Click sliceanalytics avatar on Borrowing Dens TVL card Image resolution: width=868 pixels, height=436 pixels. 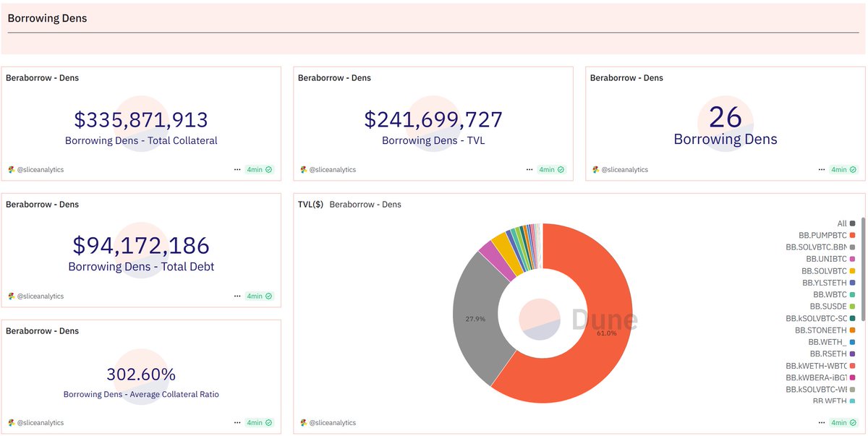click(303, 170)
